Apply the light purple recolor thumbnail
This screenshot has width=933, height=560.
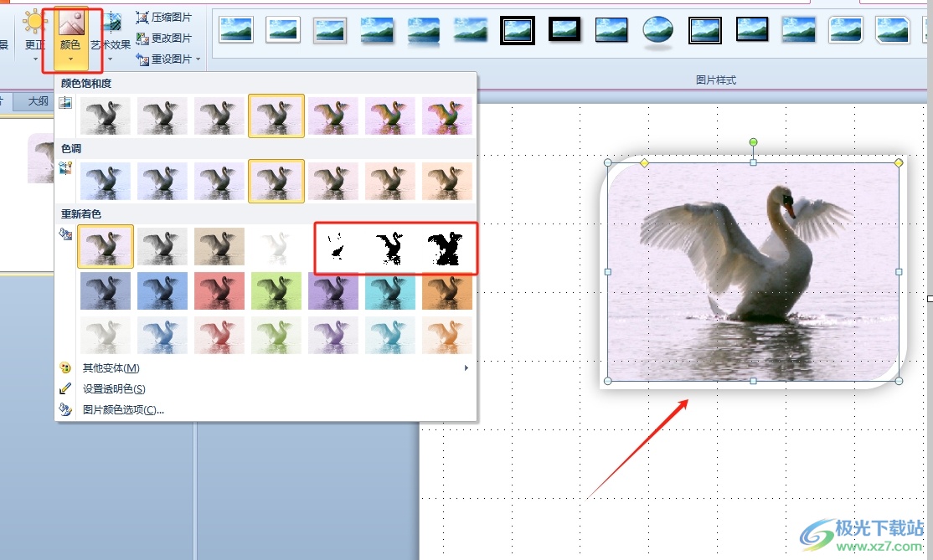pos(333,336)
